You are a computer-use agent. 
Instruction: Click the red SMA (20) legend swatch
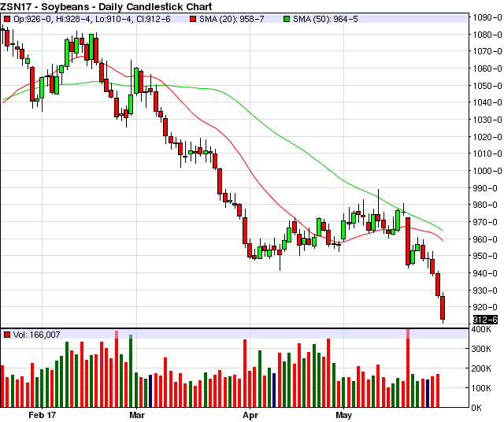click(193, 19)
